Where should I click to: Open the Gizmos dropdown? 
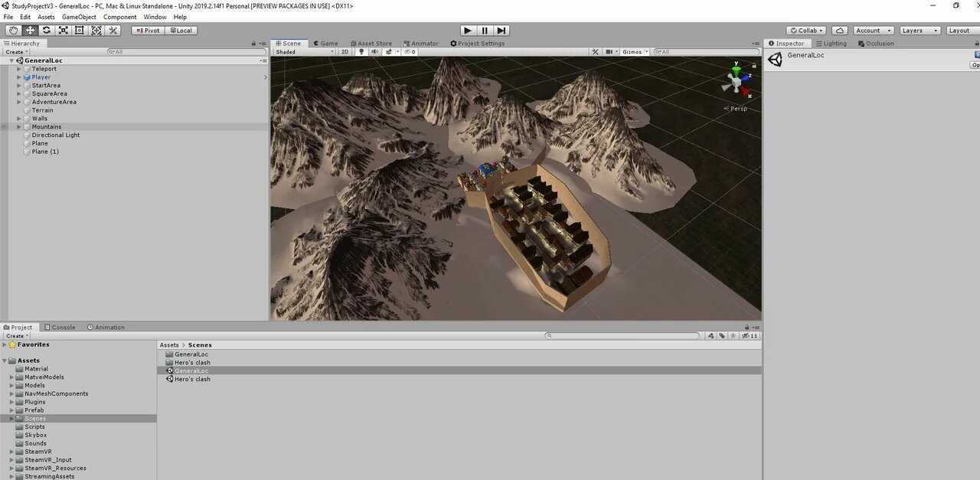pyautogui.click(x=635, y=52)
